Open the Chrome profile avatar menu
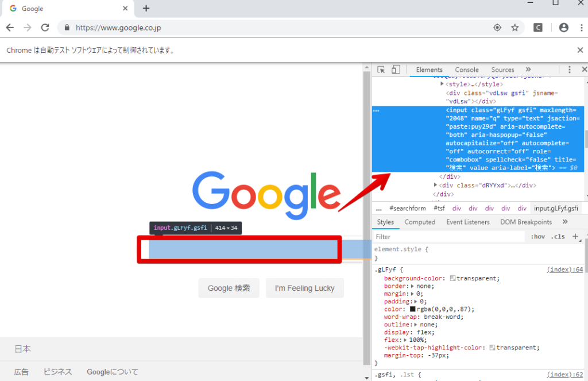Screen dimensions: 588x381 (564, 28)
